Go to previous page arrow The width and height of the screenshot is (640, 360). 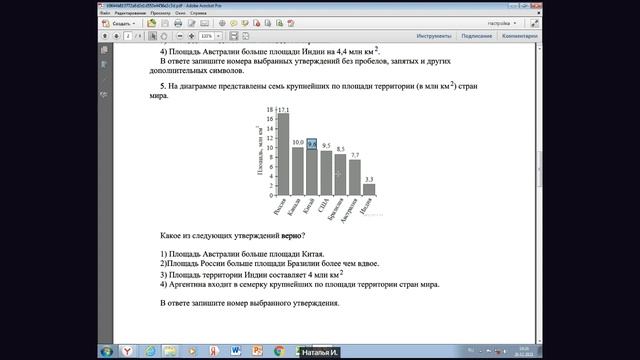coord(105,36)
